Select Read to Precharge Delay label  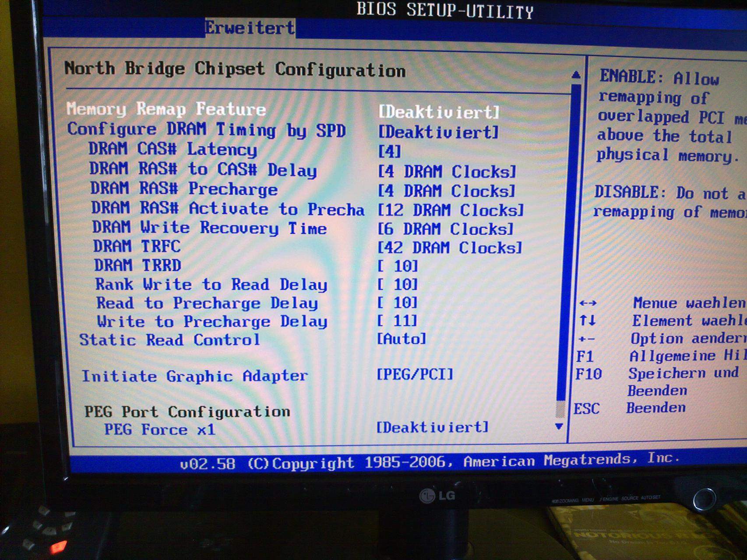[207, 303]
